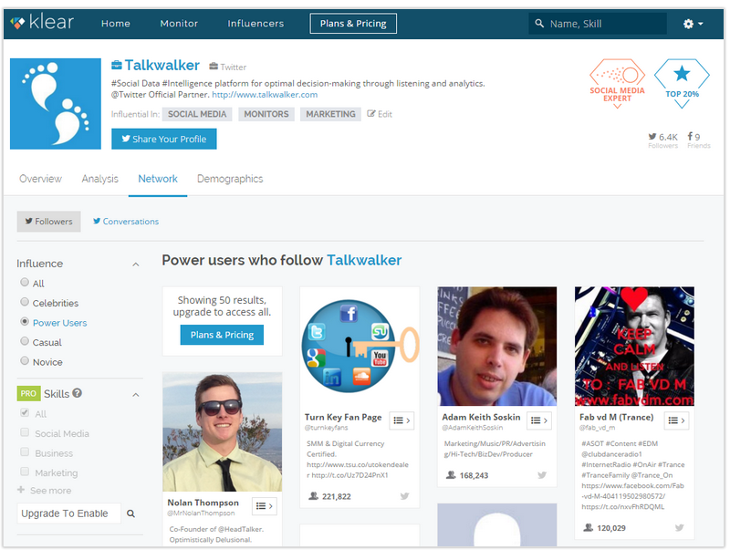The image size is (730, 560).
Task: Select the Casual radio button
Action: [25, 341]
